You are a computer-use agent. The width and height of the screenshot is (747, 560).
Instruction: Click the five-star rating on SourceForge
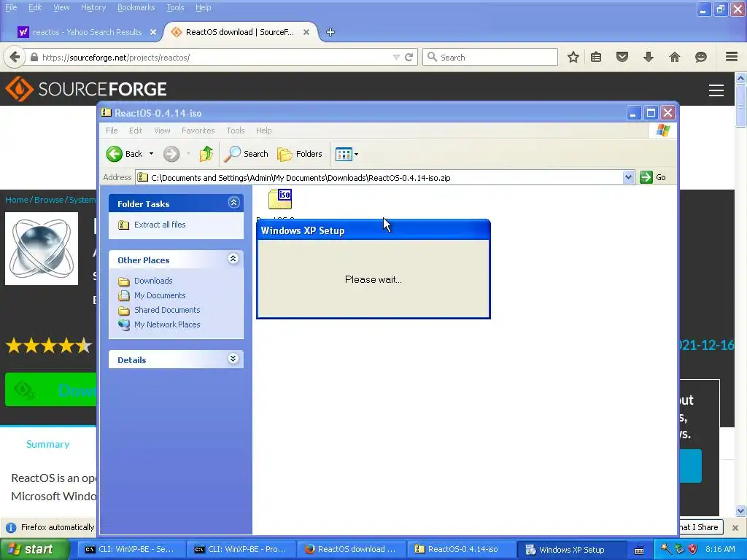coord(49,345)
